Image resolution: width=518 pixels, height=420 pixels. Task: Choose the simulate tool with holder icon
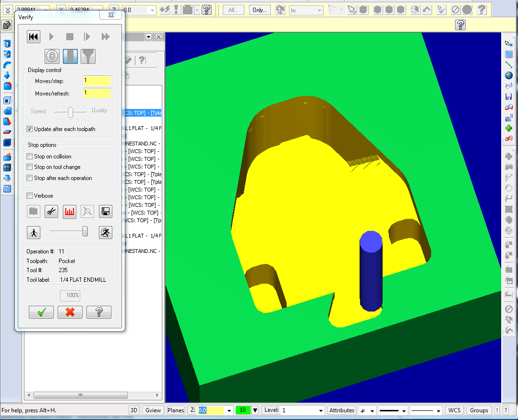tap(88, 57)
